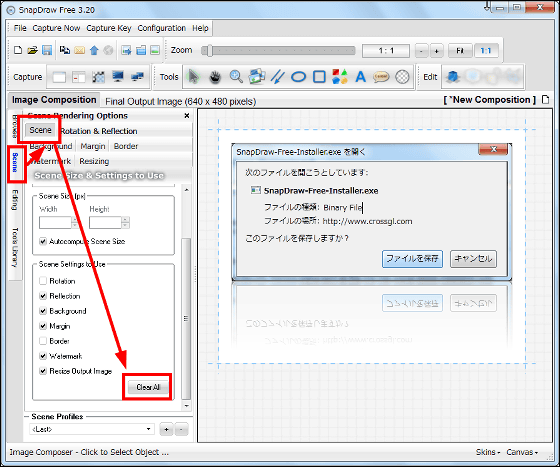Click inside the Width input field
The image size is (560, 467).
55,223
